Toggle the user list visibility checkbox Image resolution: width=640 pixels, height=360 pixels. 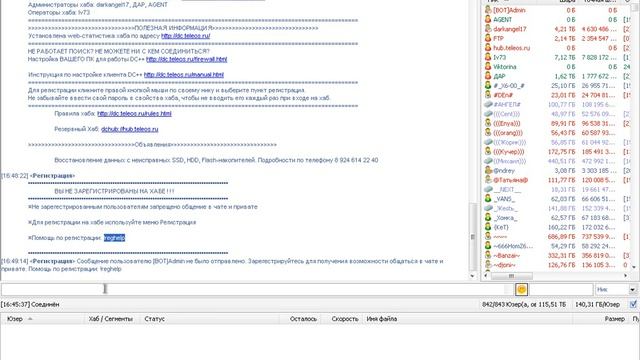coord(633,304)
